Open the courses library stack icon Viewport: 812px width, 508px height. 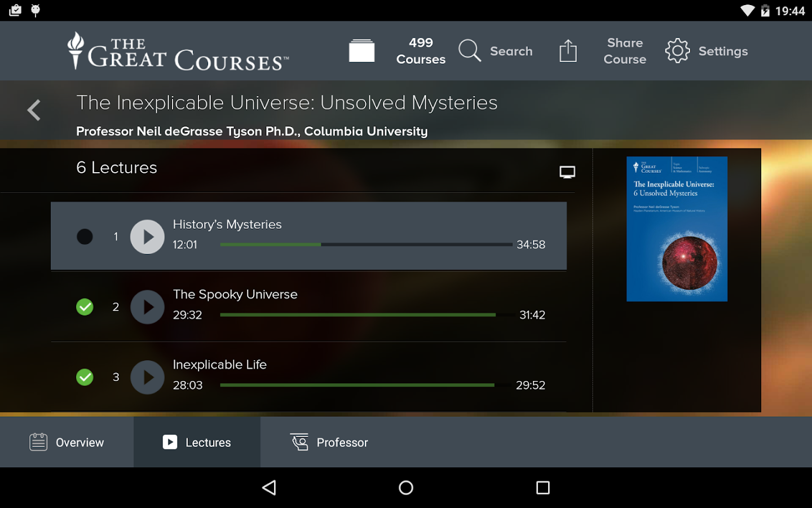click(x=361, y=51)
